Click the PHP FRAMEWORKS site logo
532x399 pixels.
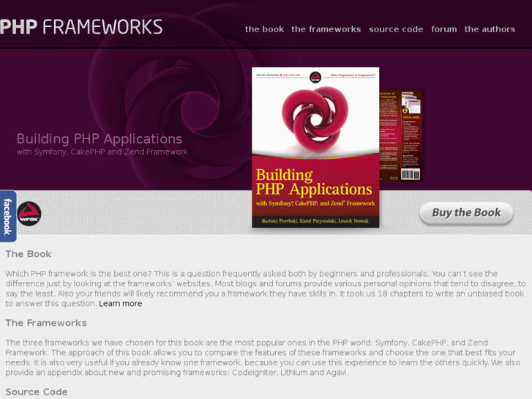(x=81, y=27)
